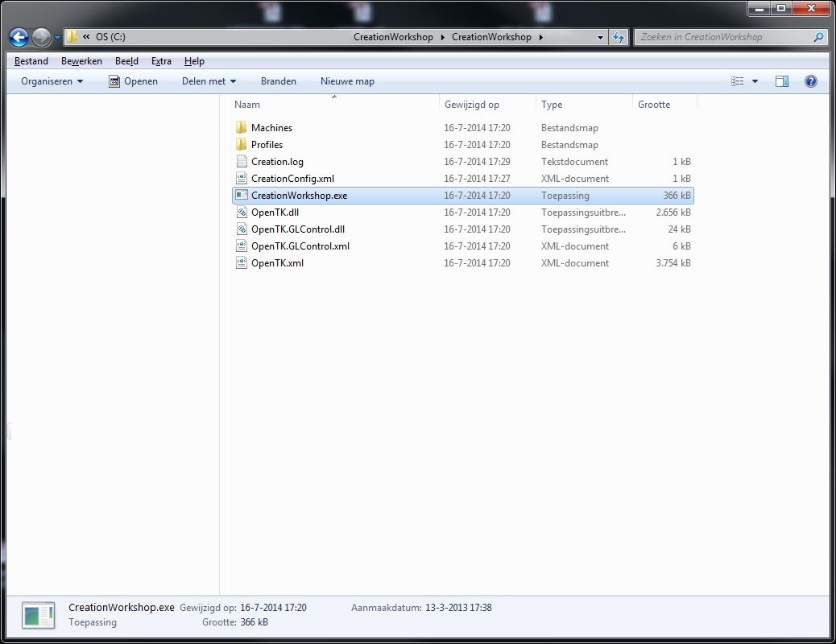Viewport: 836px width, 644px height.
Task: Select the CreationWorkshop.exe file name in list
Action: (299, 196)
